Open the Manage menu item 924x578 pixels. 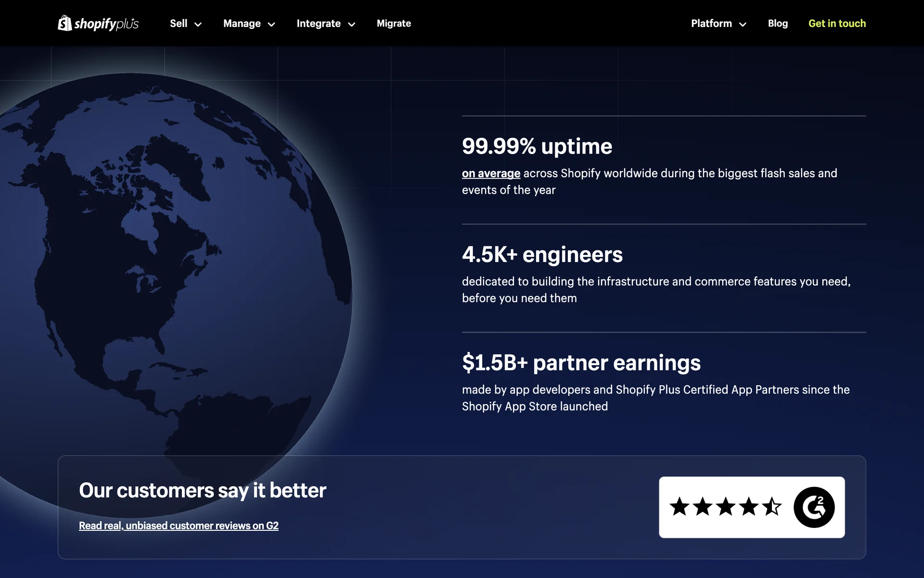(242, 24)
